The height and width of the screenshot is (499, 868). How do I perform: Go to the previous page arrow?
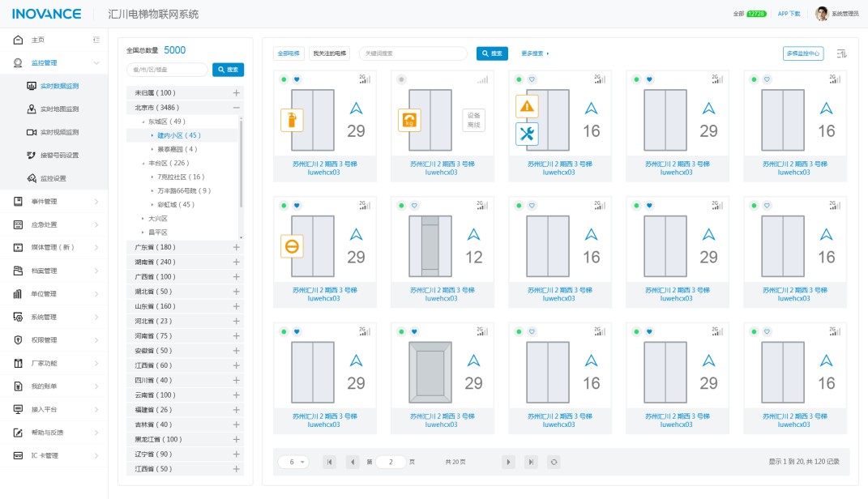(x=352, y=462)
